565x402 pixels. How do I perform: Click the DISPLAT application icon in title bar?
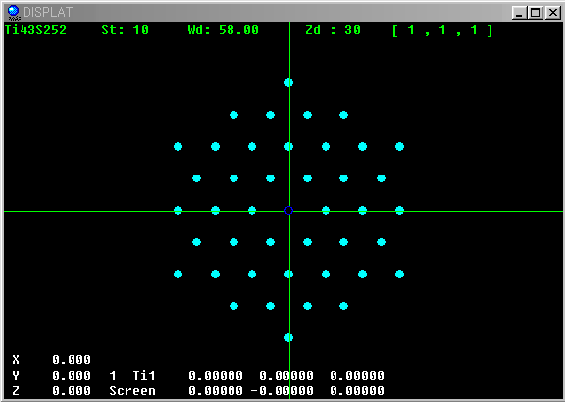tap(13, 13)
